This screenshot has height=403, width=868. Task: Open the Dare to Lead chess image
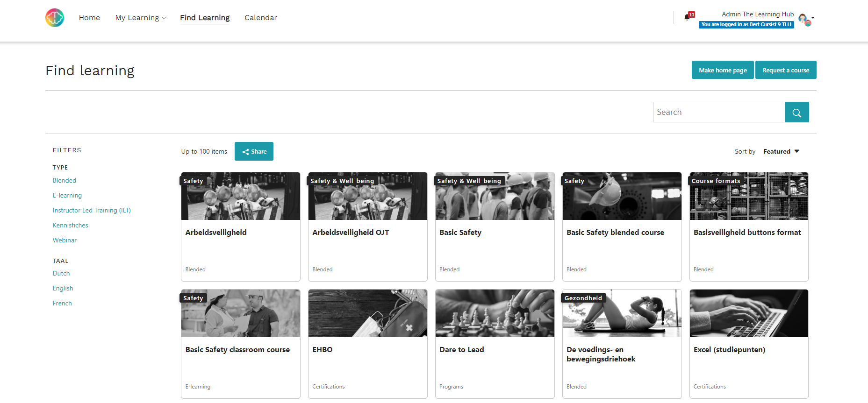click(495, 313)
